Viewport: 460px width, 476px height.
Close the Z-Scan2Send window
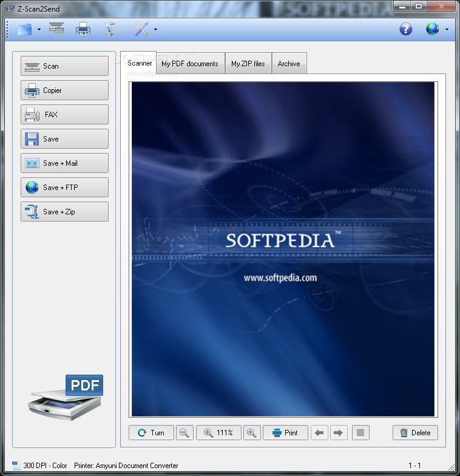(441, 6)
